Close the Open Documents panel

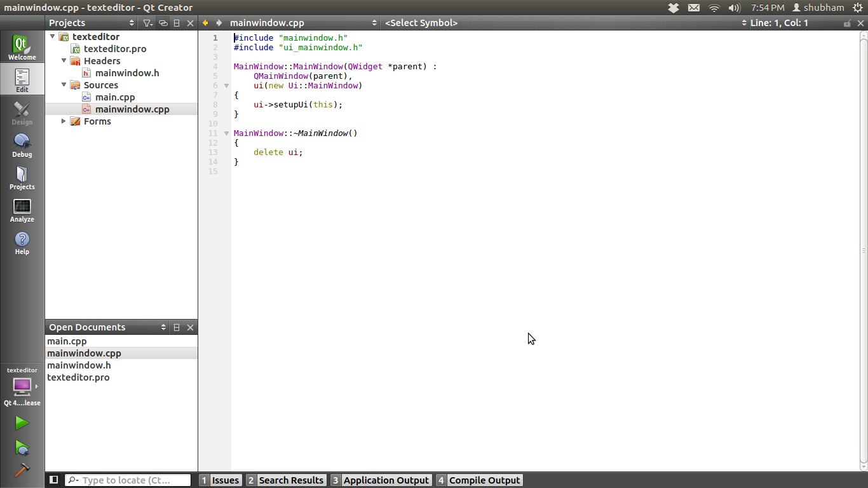pyautogui.click(x=190, y=327)
